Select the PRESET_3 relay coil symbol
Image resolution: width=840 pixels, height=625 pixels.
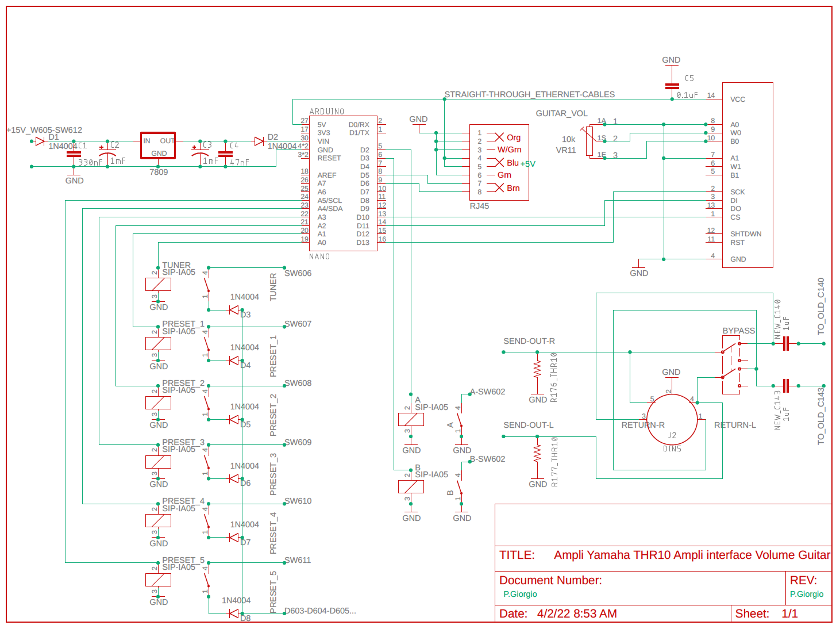(158, 462)
